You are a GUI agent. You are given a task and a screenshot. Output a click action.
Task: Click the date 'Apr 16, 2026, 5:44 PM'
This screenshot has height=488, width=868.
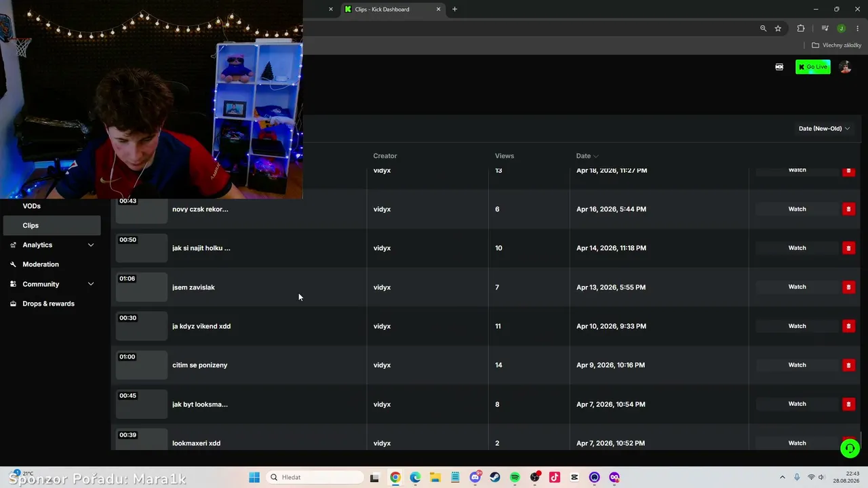click(x=611, y=209)
